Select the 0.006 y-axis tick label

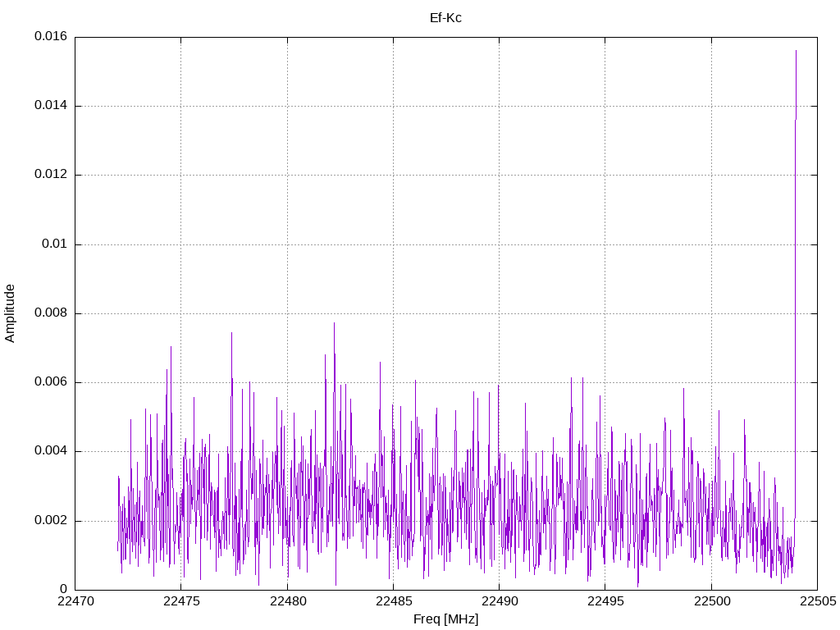50,382
